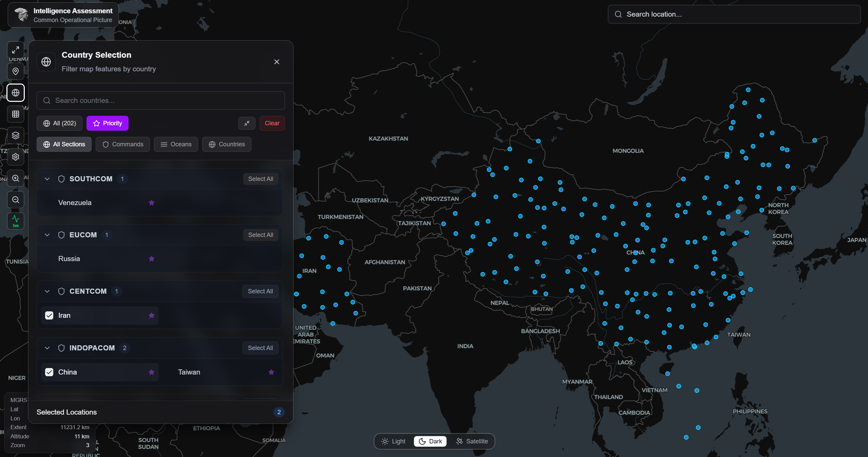Click the selected locations count badge 2

279,412
